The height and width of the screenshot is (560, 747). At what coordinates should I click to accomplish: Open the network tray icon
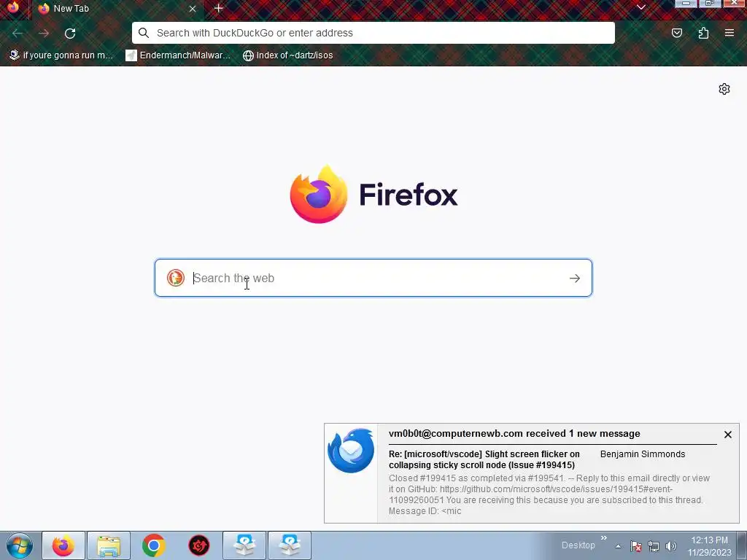pos(654,546)
